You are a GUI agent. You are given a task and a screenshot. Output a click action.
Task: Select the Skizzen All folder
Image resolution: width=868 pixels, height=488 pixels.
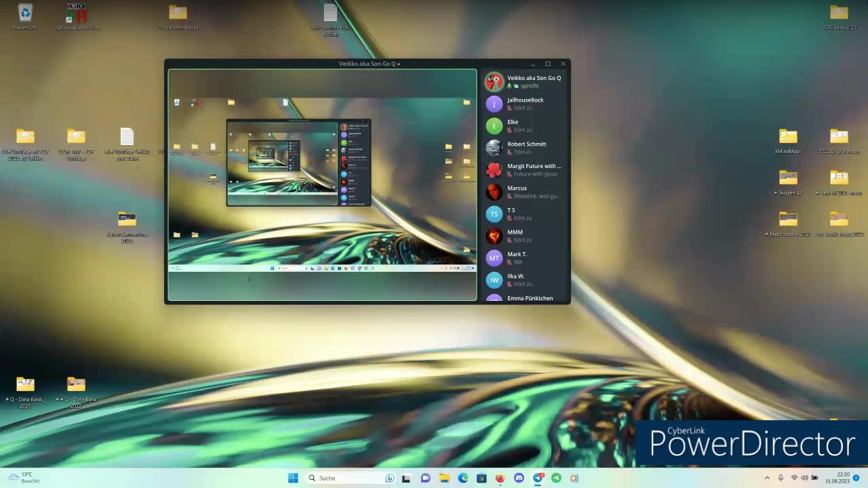(x=788, y=182)
